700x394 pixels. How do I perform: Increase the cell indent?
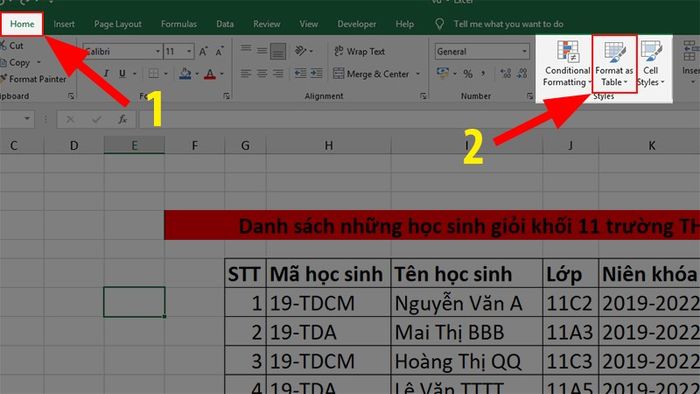[x=317, y=73]
